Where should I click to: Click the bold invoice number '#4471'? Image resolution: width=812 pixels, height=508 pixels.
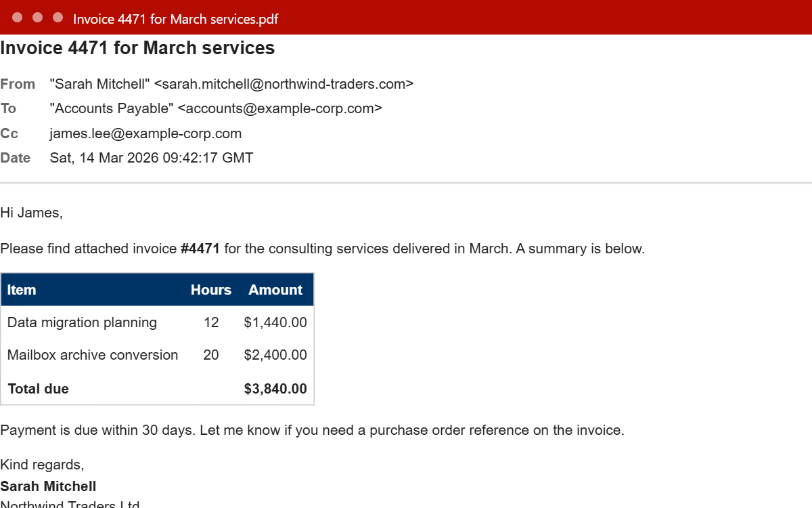200,249
